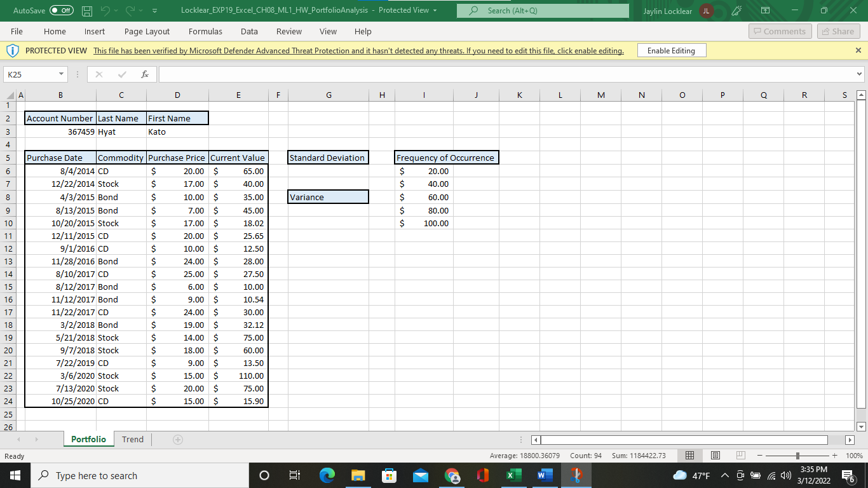Viewport: 868px width, 488px height.
Task: Click the Cancel X icon in formula bar
Action: click(98, 74)
